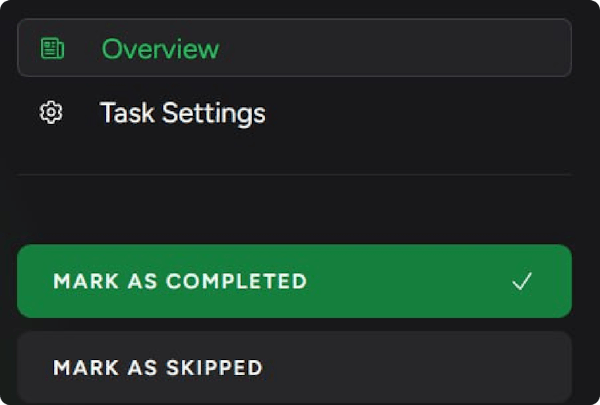This screenshot has height=405, width=600.
Task: Open Task Settings from the sidebar
Action: (182, 113)
